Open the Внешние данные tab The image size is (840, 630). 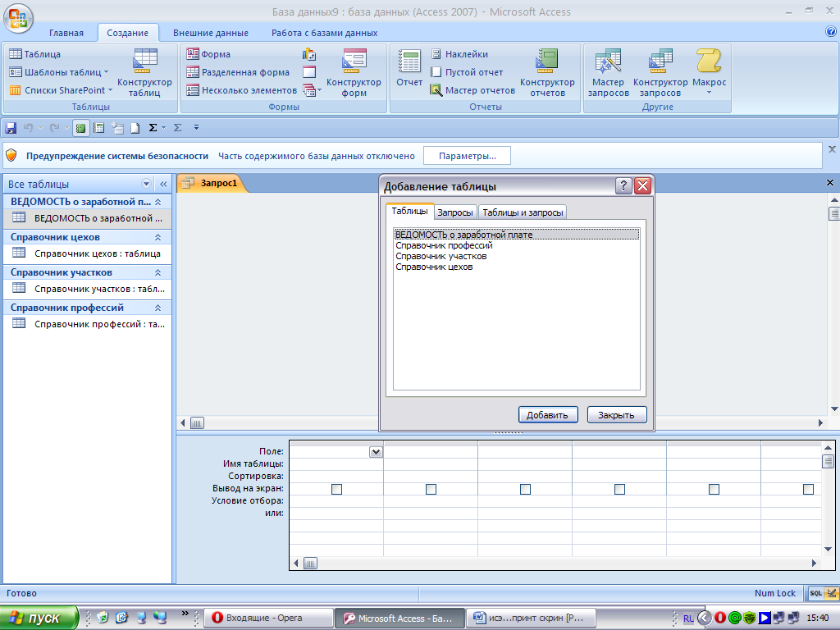pyautogui.click(x=211, y=33)
